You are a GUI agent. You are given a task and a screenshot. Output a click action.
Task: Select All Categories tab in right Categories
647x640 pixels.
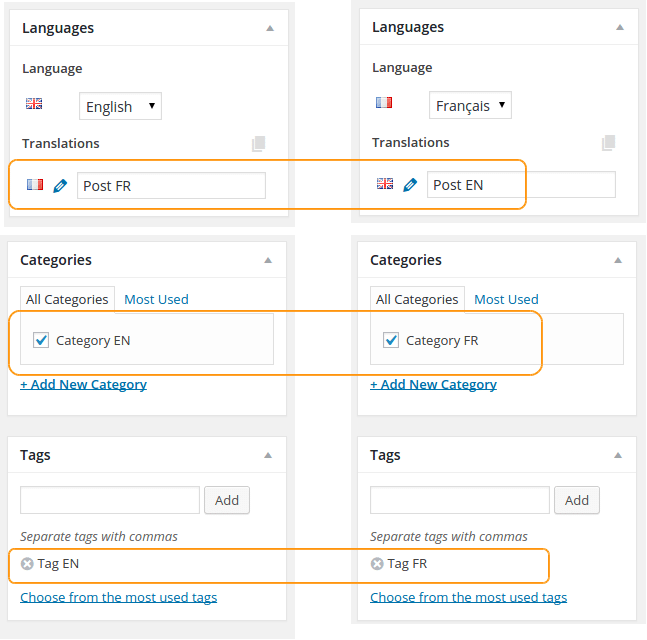point(417,300)
